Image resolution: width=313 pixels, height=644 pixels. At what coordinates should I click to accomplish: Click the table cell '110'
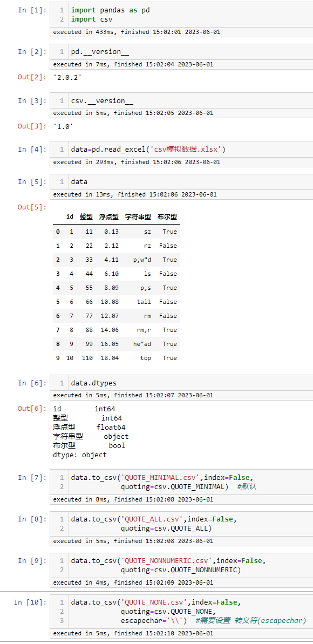pos(87,358)
